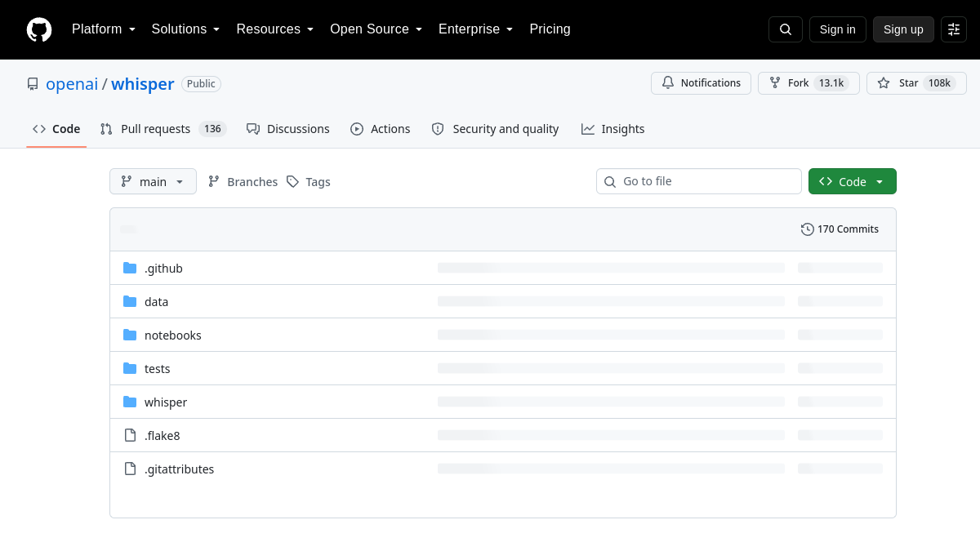The height and width of the screenshot is (551, 980).
Task: Click the .github folder icon
Action: 130,268
